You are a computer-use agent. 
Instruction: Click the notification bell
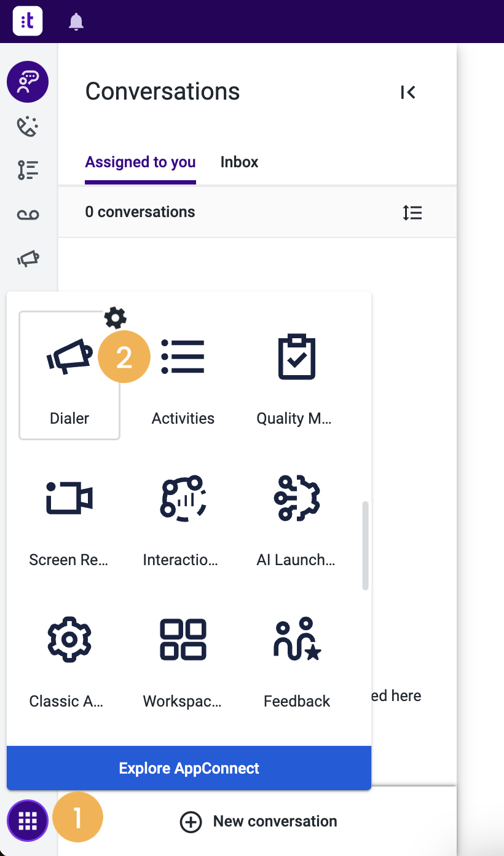[x=76, y=21]
